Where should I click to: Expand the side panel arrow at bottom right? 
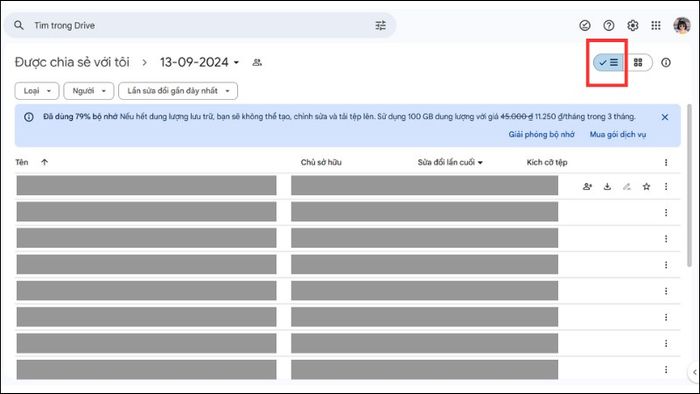pyautogui.click(x=694, y=372)
